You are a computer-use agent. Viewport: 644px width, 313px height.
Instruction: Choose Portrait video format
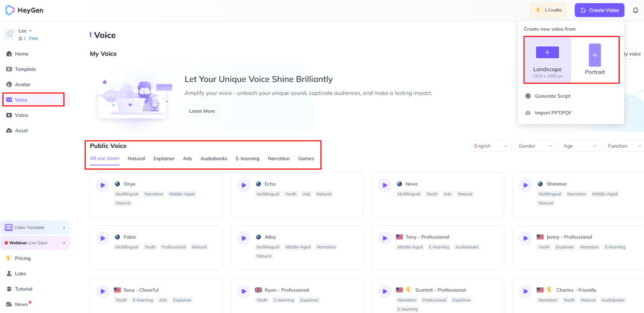(595, 60)
